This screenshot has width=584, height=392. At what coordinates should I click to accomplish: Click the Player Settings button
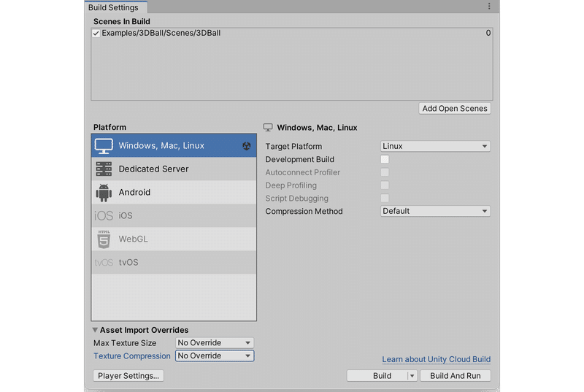[128, 376]
